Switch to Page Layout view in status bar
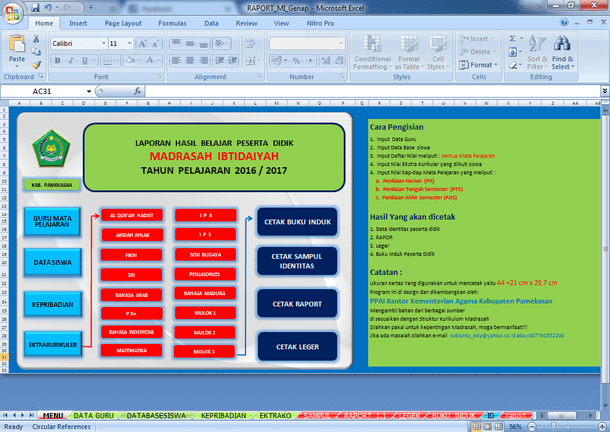The width and height of the screenshot is (610, 432). click(x=487, y=427)
